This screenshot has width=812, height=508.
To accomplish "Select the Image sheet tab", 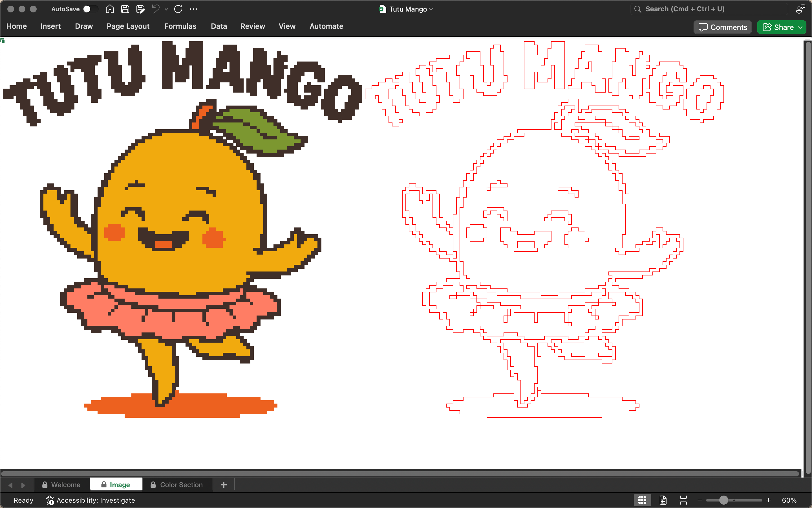I will pyautogui.click(x=116, y=485).
